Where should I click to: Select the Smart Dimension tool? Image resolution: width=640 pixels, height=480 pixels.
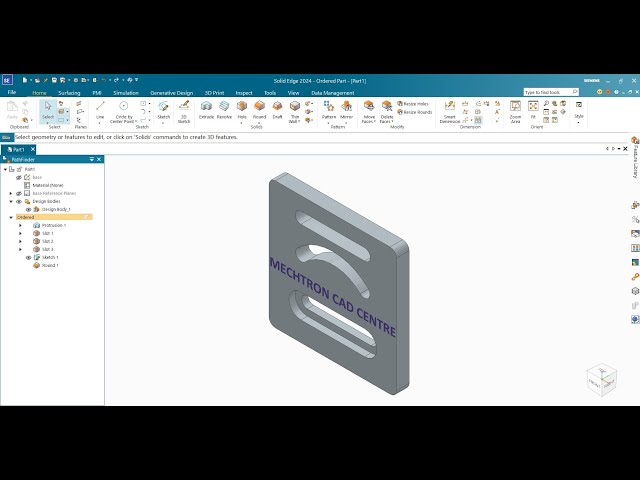click(449, 112)
